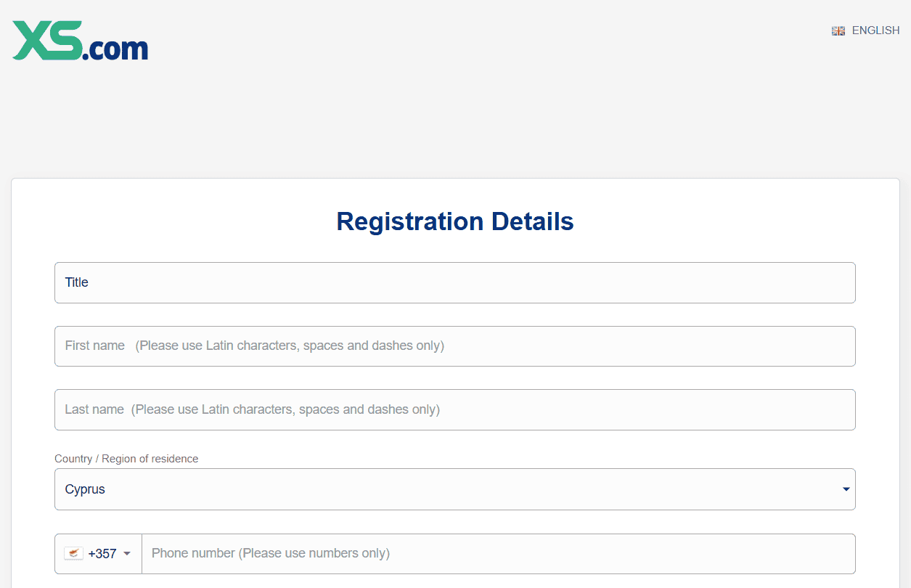Viewport: 911px width, 588px height.
Task: Click the blue .com part of the logo
Action: point(116,49)
